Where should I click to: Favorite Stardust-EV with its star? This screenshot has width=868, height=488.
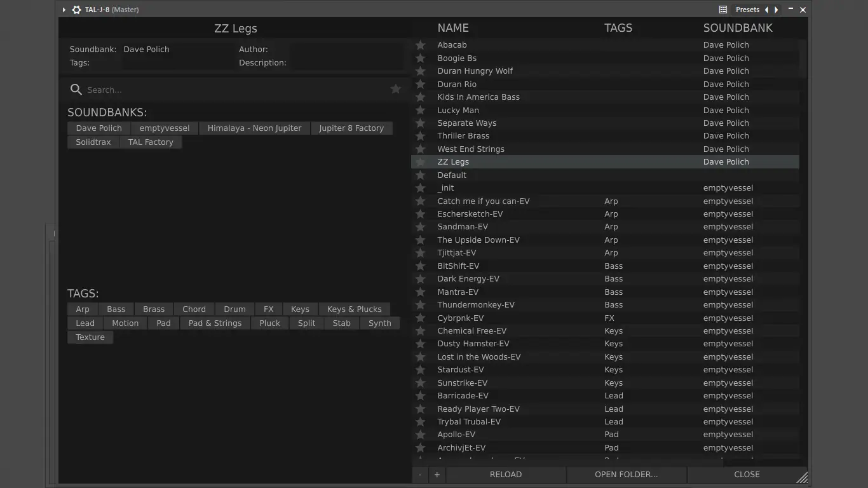pos(420,370)
